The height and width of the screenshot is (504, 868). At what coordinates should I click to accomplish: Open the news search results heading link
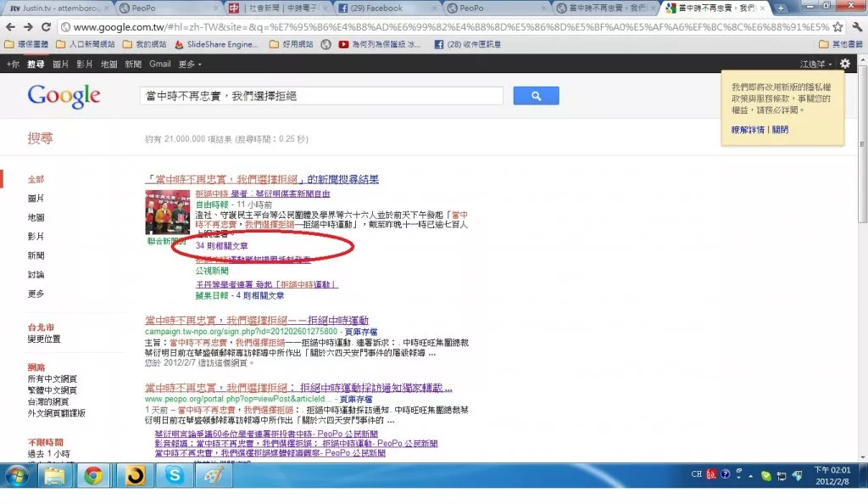[x=262, y=179]
